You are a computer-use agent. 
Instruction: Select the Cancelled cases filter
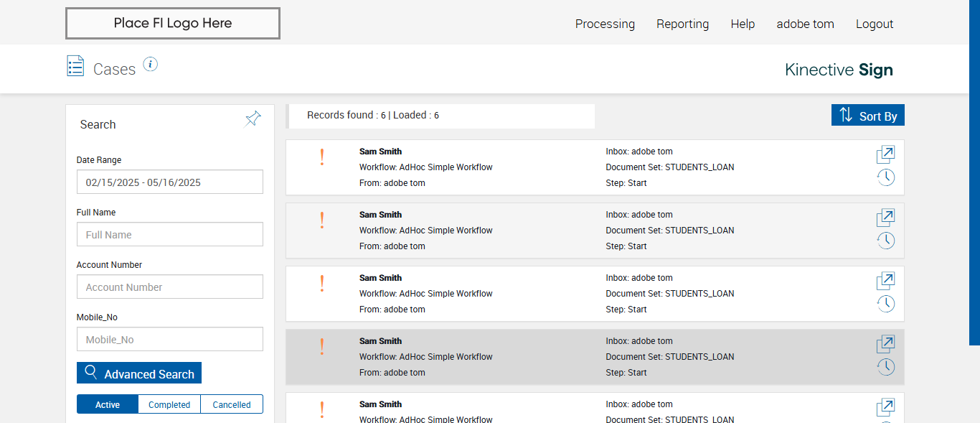tap(232, 404)
